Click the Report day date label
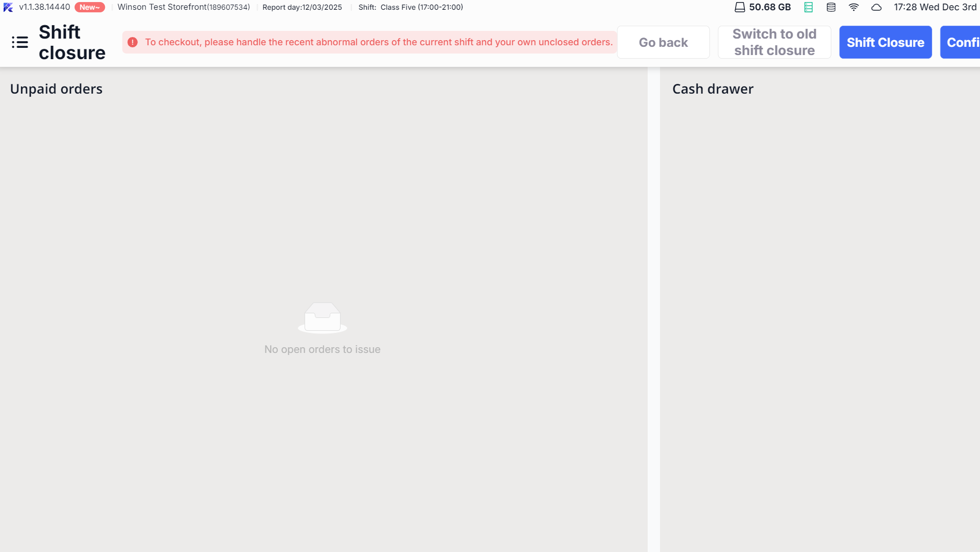 [302, 7]
